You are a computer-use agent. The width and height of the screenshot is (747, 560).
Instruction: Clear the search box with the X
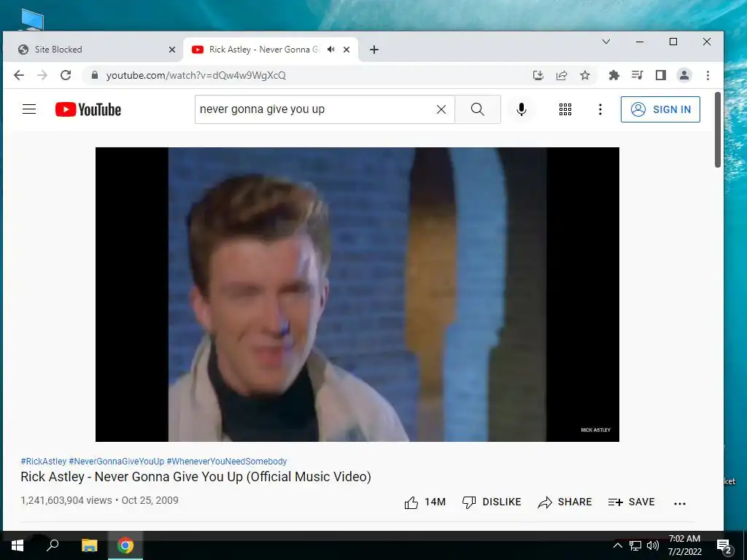[x=441, y=109]
